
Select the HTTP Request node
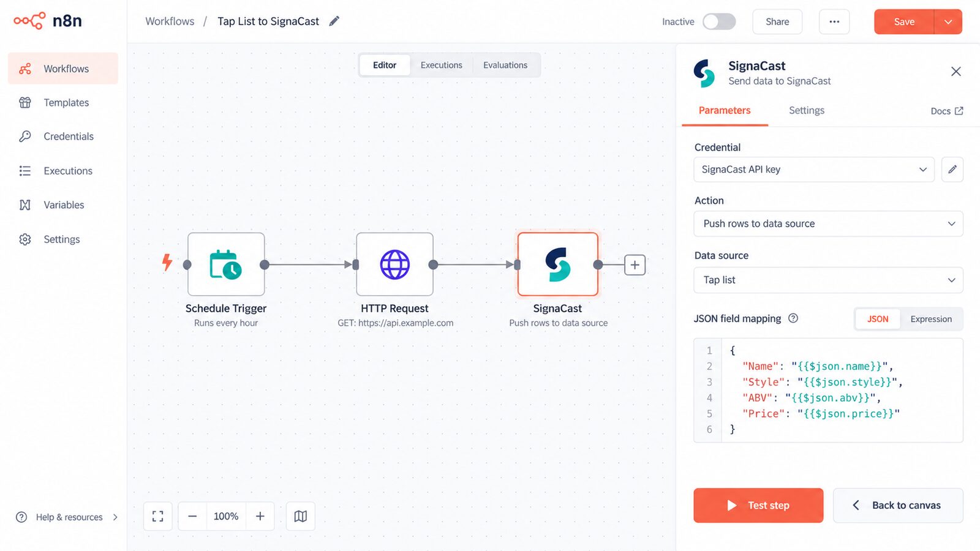click(395, 264)
